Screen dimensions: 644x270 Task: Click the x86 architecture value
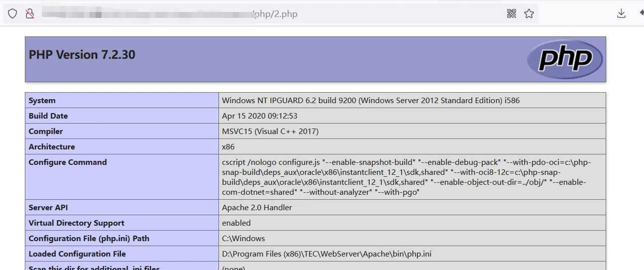[228, 146]
